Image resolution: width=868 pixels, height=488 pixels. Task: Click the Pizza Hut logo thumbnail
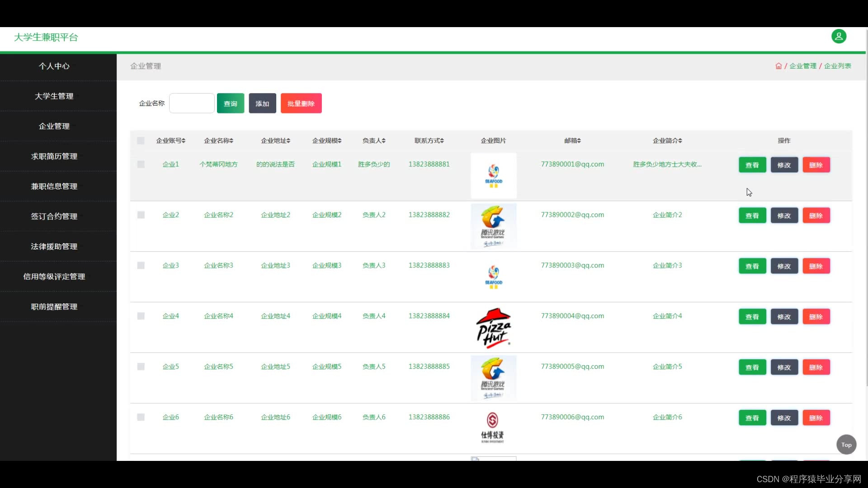pos(493,328)
